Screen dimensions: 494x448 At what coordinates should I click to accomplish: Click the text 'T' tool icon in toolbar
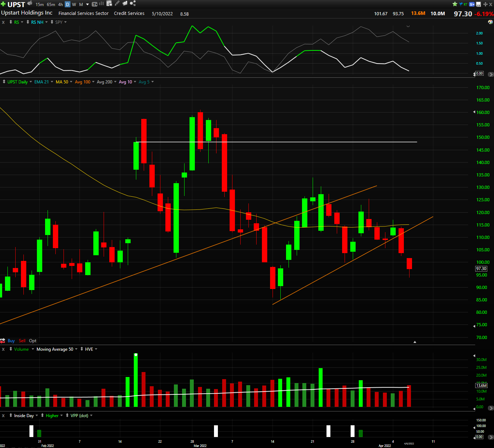[x=95, y=4]
